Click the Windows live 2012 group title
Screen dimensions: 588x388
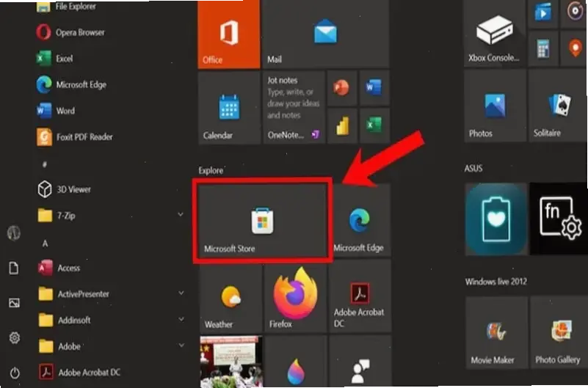coord(496,281)
